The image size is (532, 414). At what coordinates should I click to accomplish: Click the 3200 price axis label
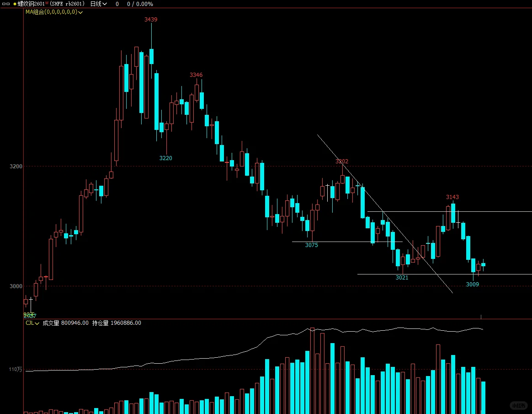(x=16, y=167)
